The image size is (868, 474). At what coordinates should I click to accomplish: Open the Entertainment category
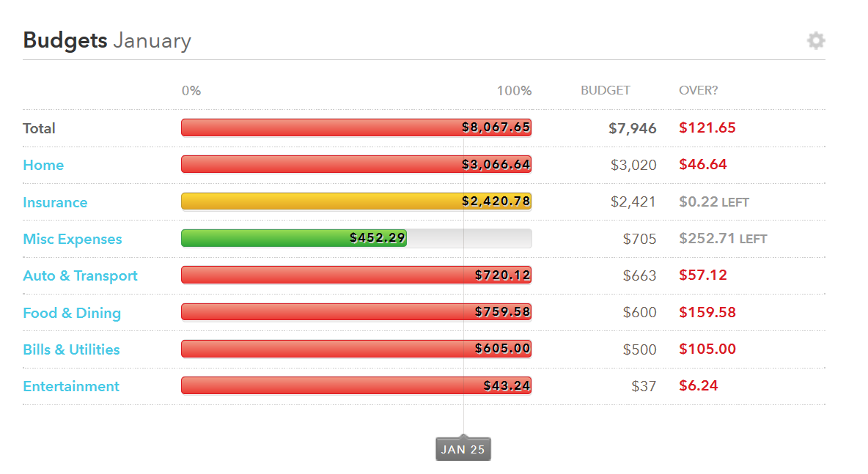(70, 385)
